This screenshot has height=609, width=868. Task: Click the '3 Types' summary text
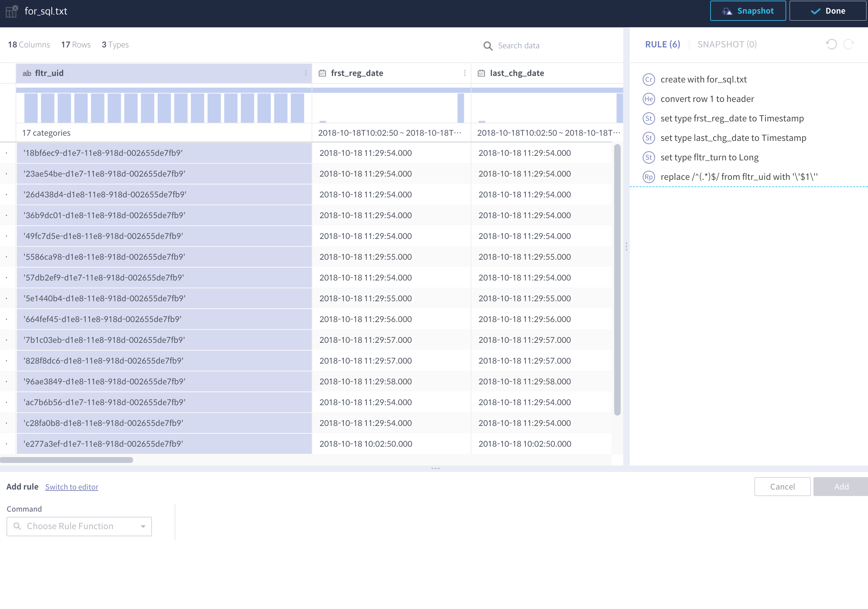pyautogui.click(x=115, y=44)
